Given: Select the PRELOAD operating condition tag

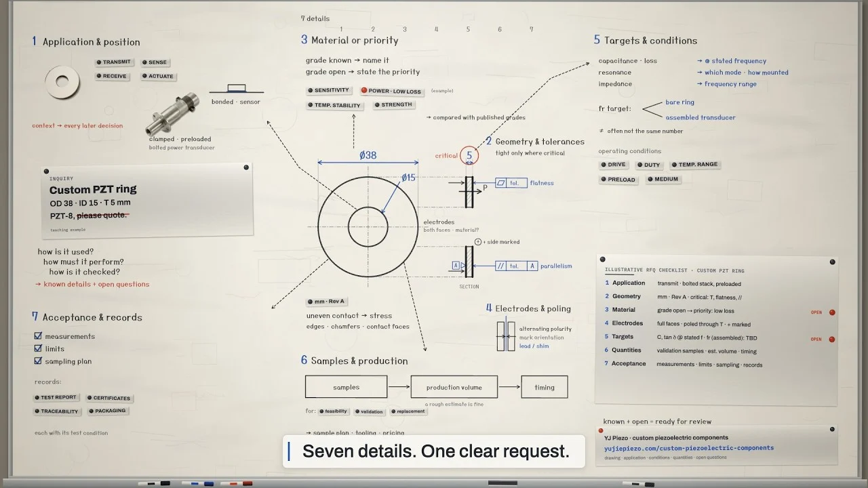Looking at the screenshot, I should pos(618,180).
